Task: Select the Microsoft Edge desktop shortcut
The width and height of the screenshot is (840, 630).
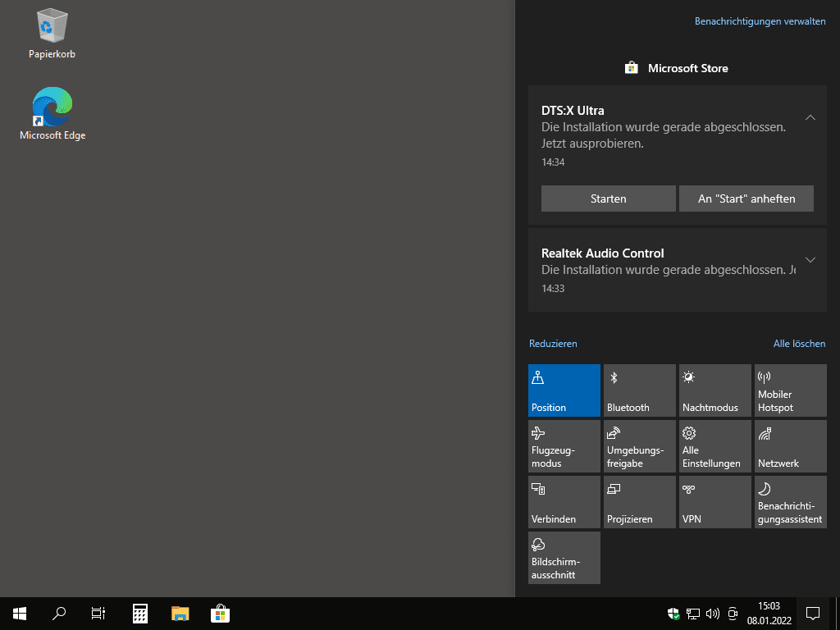Action: click(52, 113)
